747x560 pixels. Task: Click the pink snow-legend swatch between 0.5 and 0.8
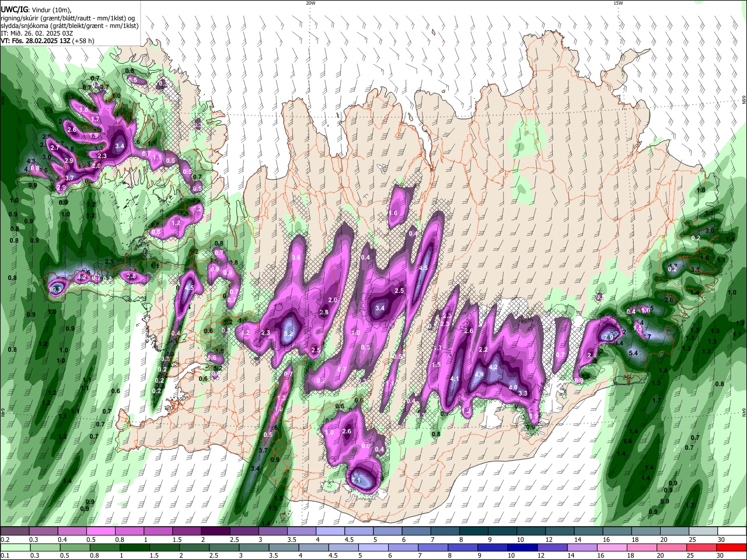(x=101, y=531)
